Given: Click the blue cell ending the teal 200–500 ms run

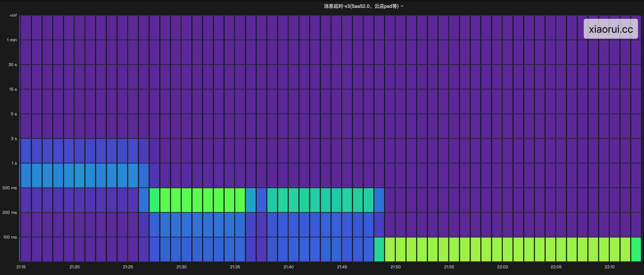Looking at the screenshot, I should pos(379,200).
